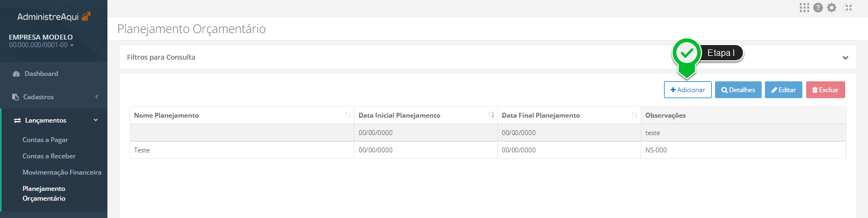Screen dimensions: 868x218
Task: Click the Cadastros documents icon
Action: click(x=16, y=97)
